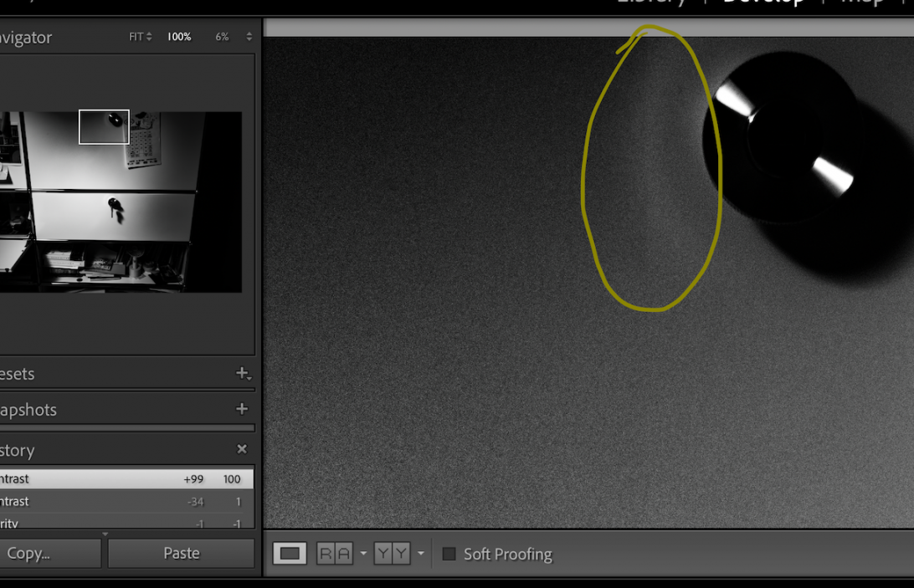Viewport: 914px width, 588px height.
Task: Create a new snapshot with the plus icon
Action: point(242,409)
